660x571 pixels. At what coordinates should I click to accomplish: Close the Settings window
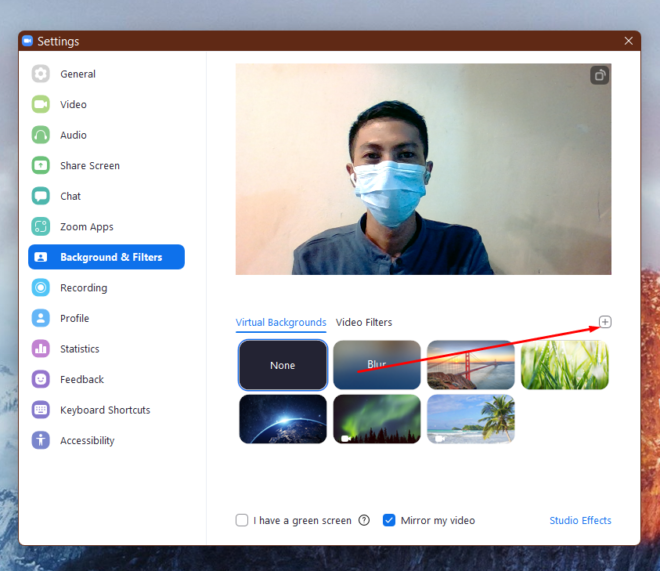(628, 41)
